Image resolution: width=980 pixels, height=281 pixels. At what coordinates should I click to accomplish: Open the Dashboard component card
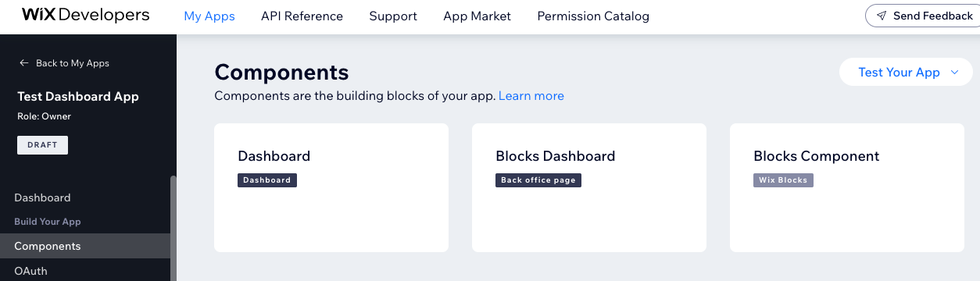click(331, 187)
